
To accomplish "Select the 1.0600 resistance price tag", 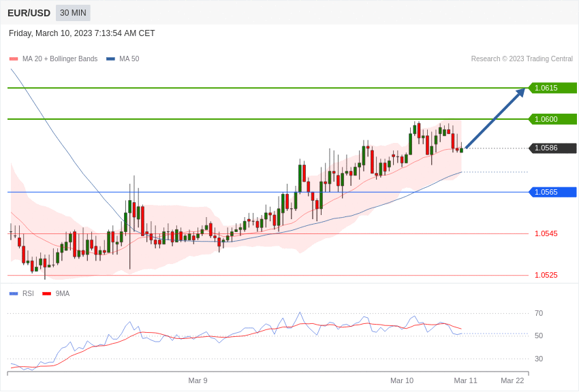I will click(x=553, y=120).
